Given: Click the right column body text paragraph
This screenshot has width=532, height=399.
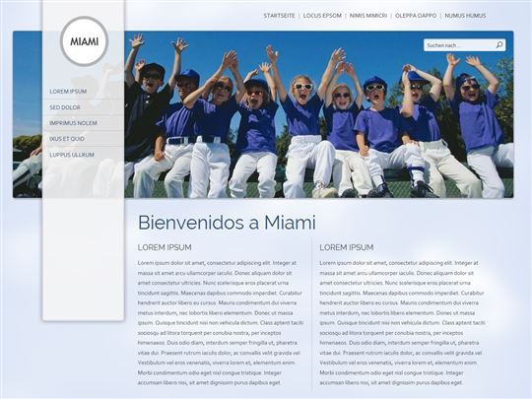Looking at the screenshot, I should tap(402, 323).
